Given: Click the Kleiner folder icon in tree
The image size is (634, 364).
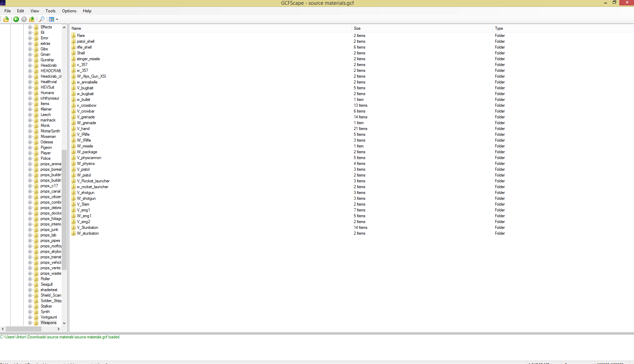Looking at the screenshot, I should [x=36, y=109].
